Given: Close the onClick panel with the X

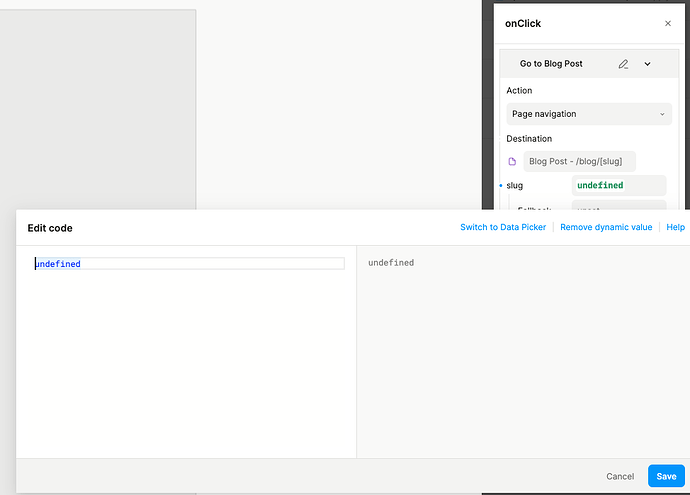Looking at the screenshot, I should click(x=668, y=23).
